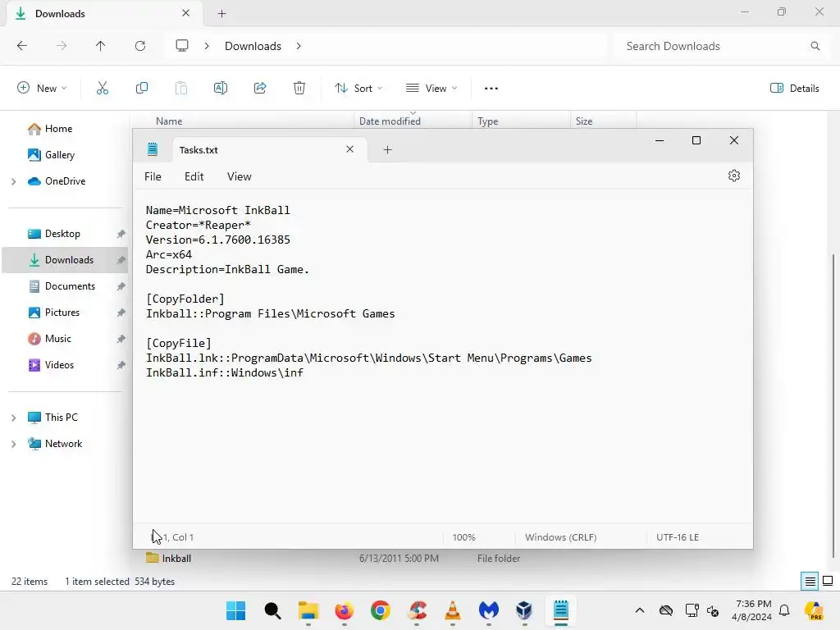Expand the This PC tree node
This screenshot has width=840, height=630.
click(x=13, y=418)
